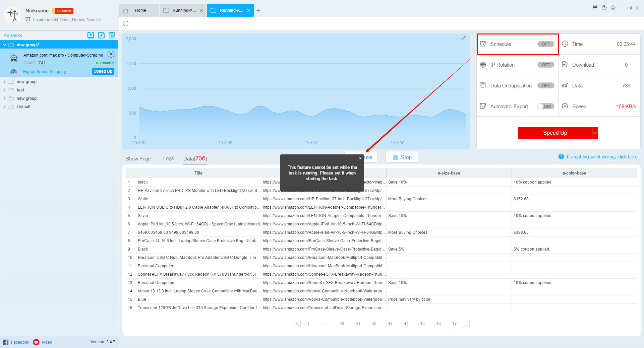This screenshot has height=348, width=644.
Task: Expand the Default folder
Action: (5, 107)
